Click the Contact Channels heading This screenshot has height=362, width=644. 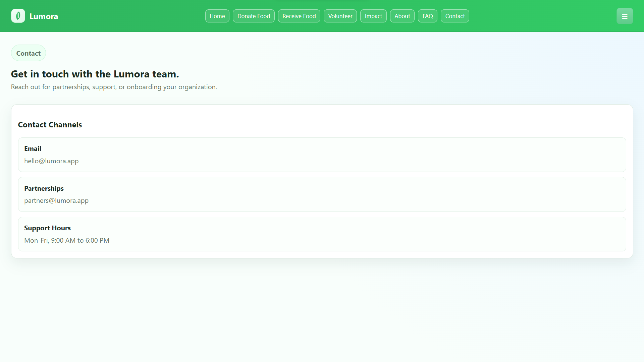(x=50, y=125)
